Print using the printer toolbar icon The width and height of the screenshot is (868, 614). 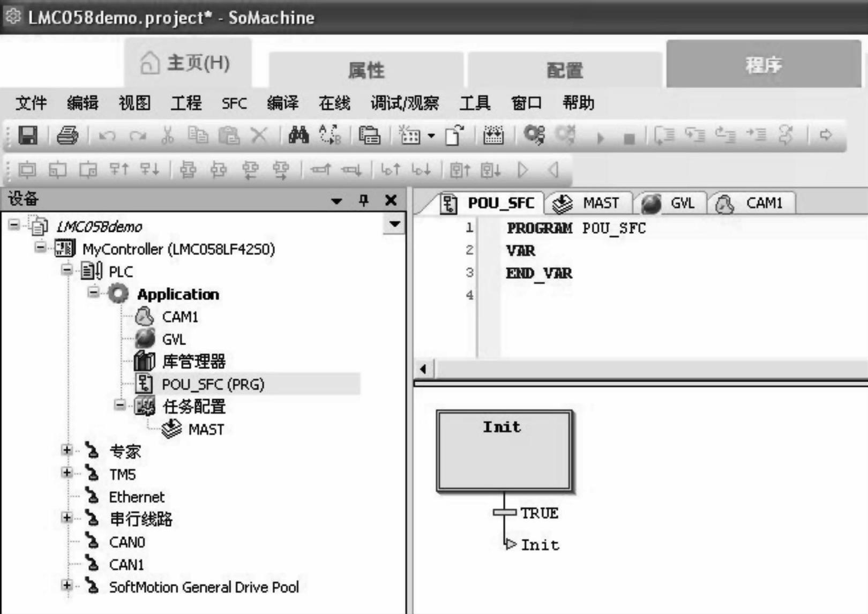pyautogui.click(x=68, y=135)
